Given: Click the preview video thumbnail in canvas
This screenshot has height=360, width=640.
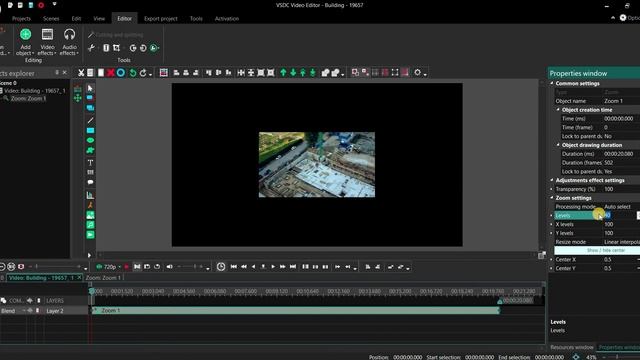Looking at the screenshot, I should (x=317, y=164).
